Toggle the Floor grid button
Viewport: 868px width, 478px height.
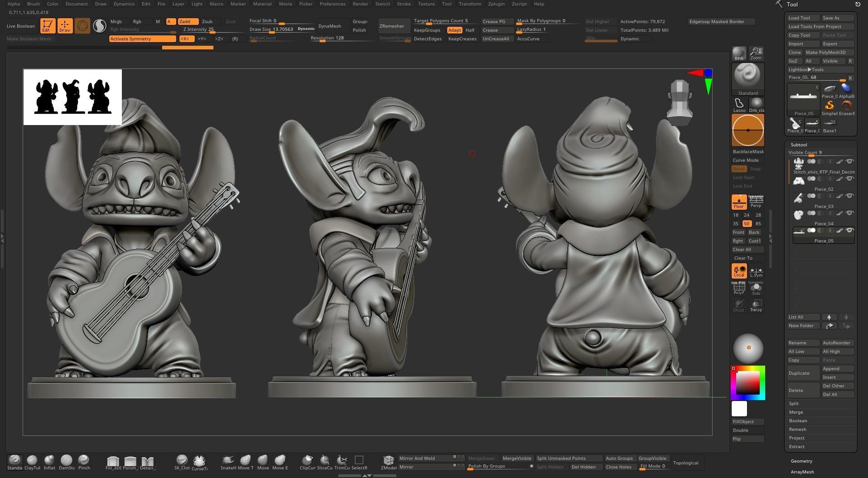[x=739, y=202]
